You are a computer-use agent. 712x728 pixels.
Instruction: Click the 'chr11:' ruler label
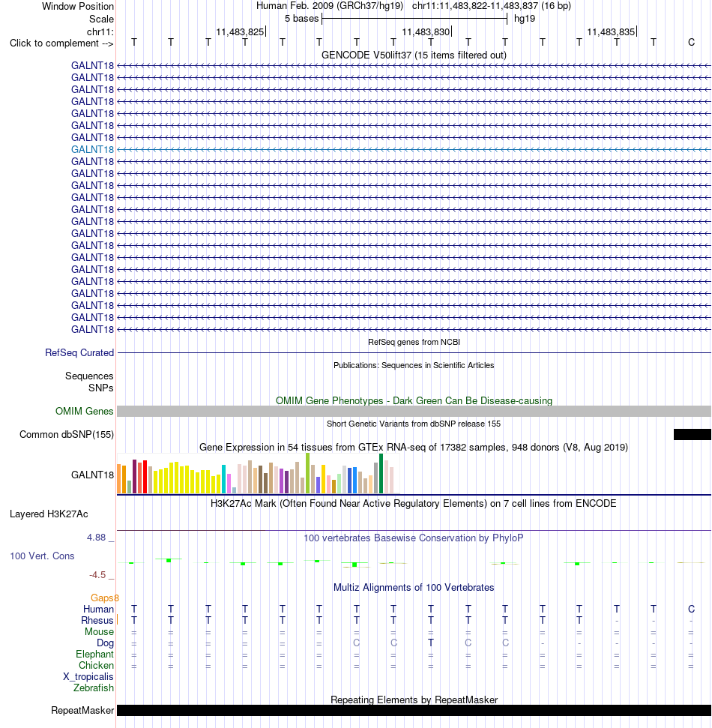[100, 31]
